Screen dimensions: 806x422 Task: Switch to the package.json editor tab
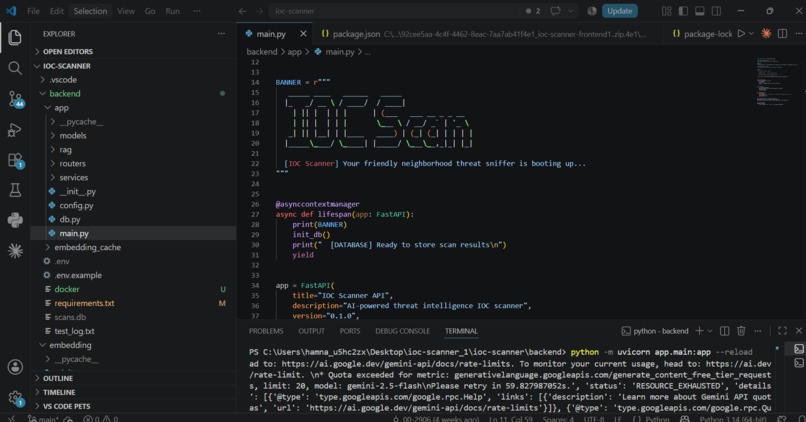(x=483, y=33)
